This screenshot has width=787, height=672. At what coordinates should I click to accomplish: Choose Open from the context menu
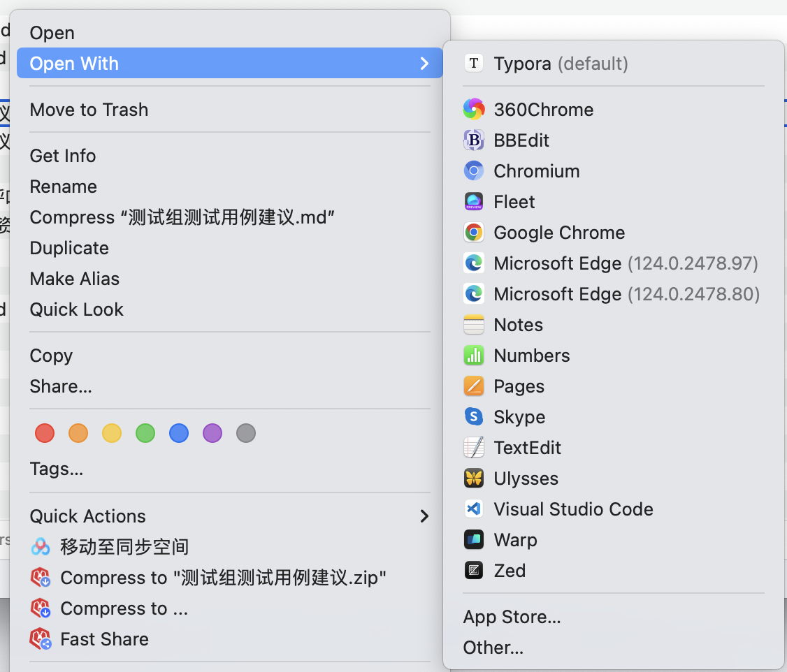(230, 33)
